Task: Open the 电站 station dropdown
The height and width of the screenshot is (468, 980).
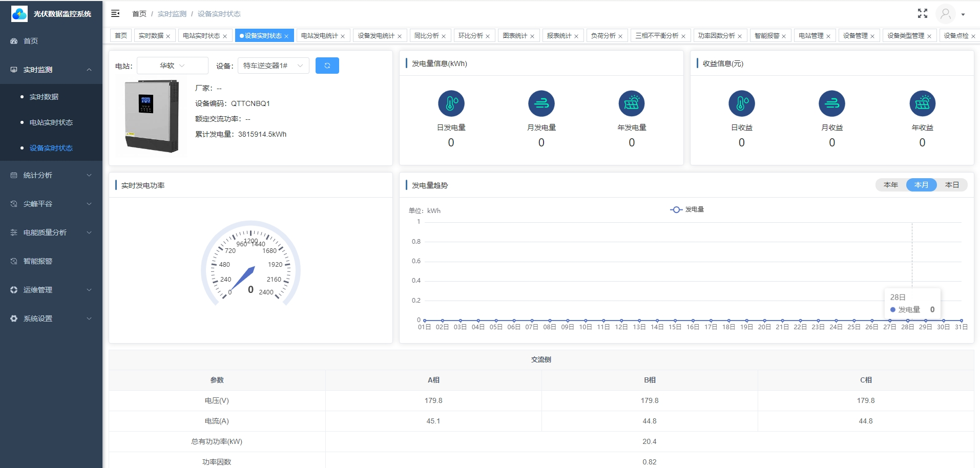Action: tap(172, 66)
